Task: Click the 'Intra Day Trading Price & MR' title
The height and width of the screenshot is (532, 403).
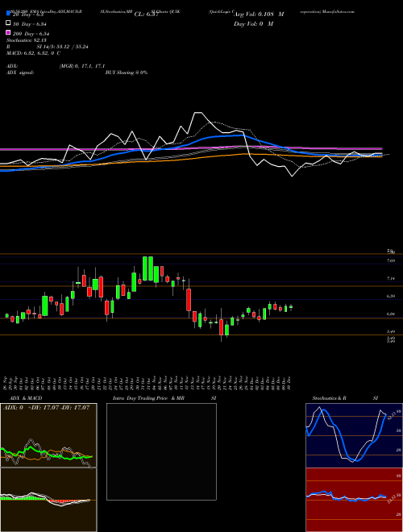Action: coord(148,398)
